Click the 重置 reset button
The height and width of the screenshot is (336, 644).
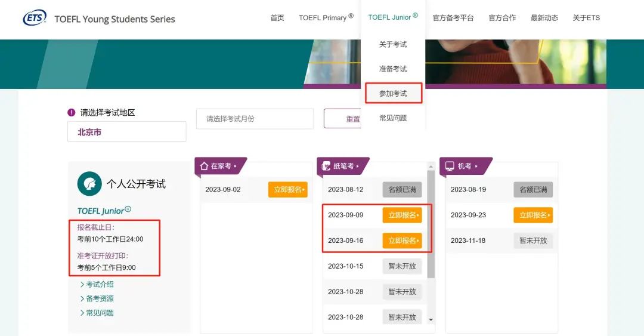click(342, 119)
